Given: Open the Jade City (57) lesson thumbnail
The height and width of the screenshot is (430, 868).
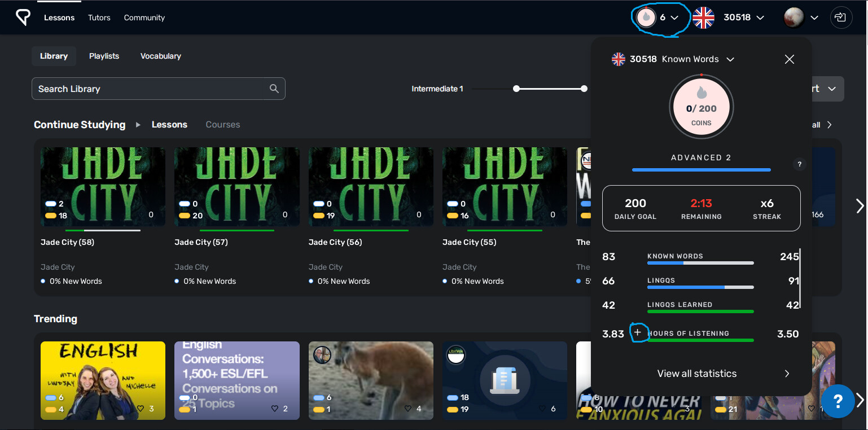Looking at the screenshot, I should tap(237, 187).
